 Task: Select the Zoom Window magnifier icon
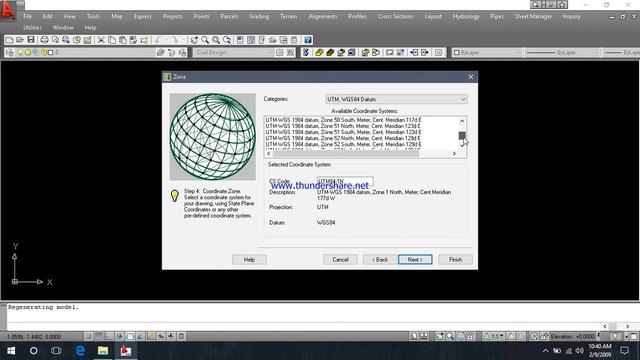pyautogui.click(x=216, y=40)
